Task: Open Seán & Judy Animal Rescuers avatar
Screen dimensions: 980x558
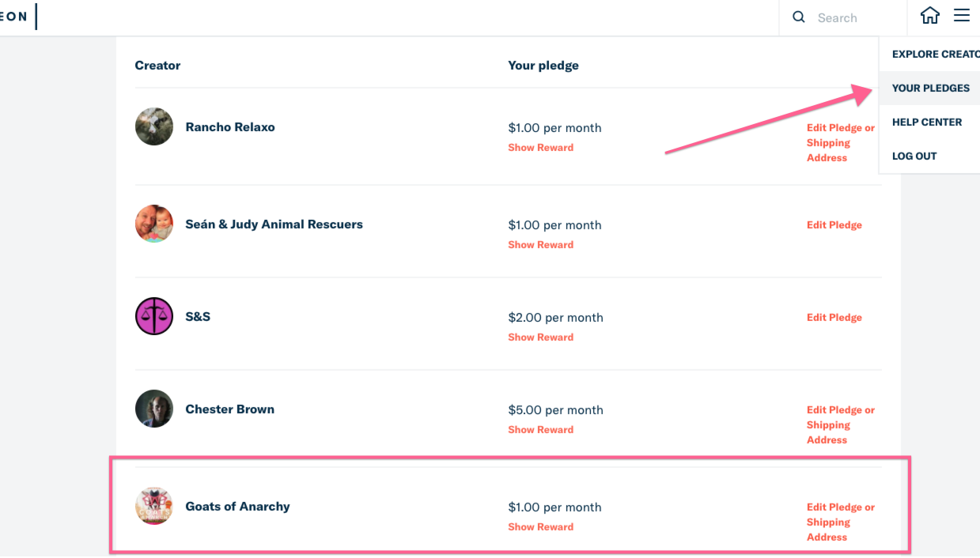Action: pos(154,224)
